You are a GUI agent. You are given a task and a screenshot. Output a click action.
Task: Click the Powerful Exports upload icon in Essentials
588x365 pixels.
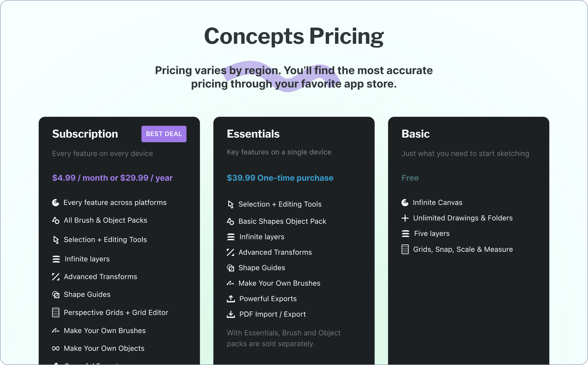coord(231,299)
